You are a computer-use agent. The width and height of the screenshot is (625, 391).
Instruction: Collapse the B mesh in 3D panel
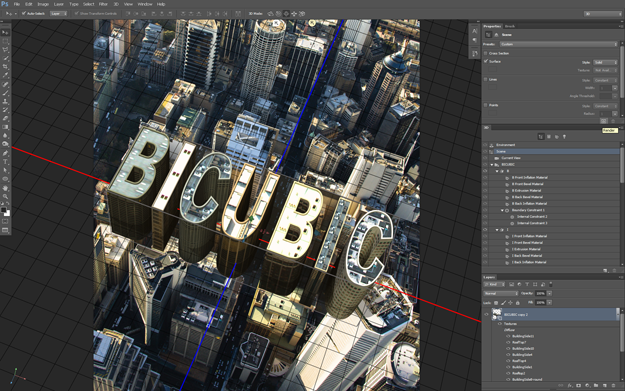click(x=497, y=171)
